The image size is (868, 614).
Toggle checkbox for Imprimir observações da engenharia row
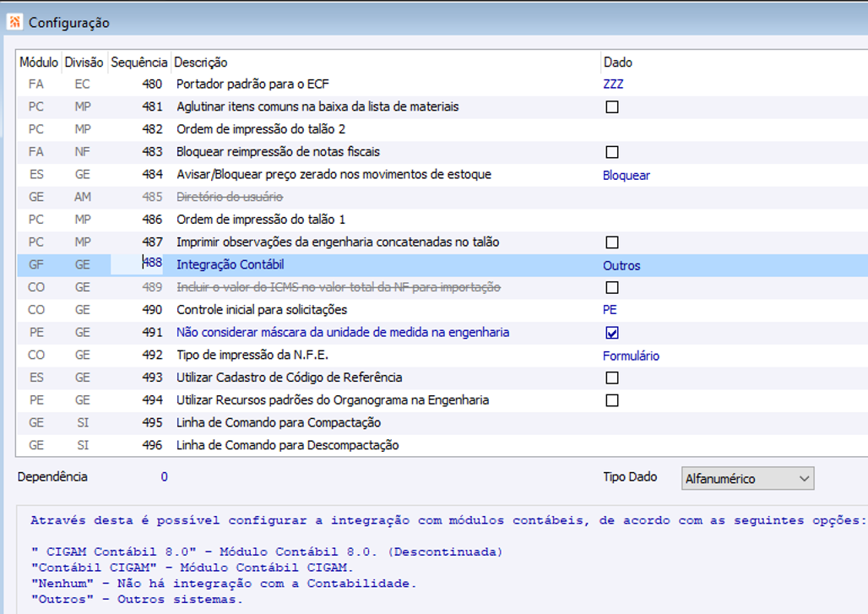(x=611, y=242)
